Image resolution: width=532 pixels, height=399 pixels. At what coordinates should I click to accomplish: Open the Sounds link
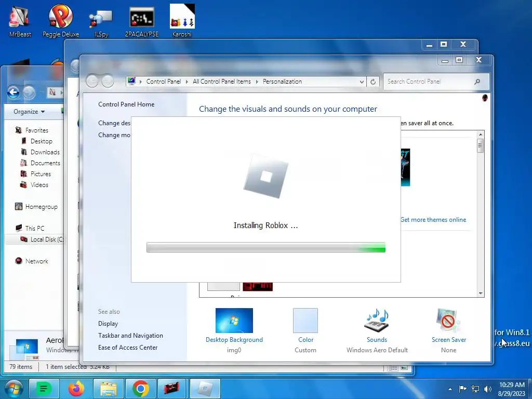pos(377,340)
